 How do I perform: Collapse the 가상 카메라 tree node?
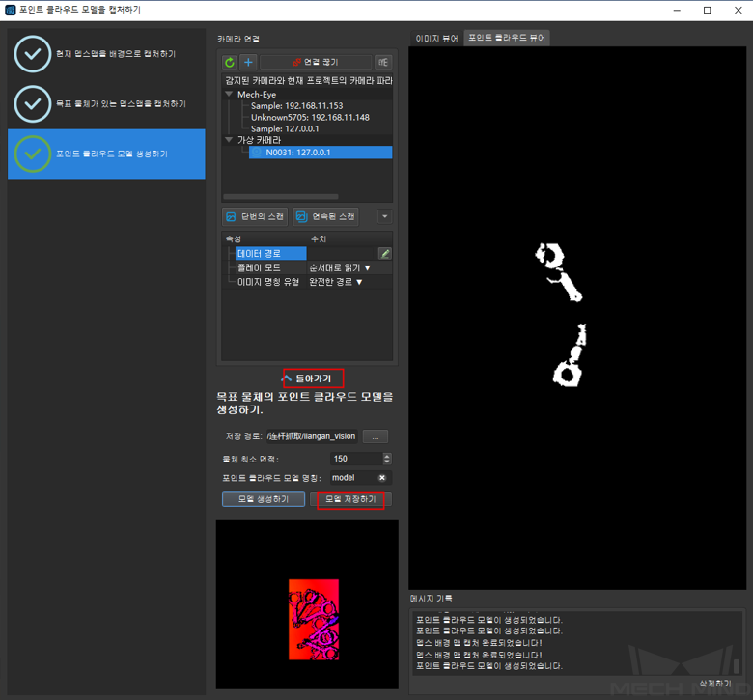tap(229, 140)
